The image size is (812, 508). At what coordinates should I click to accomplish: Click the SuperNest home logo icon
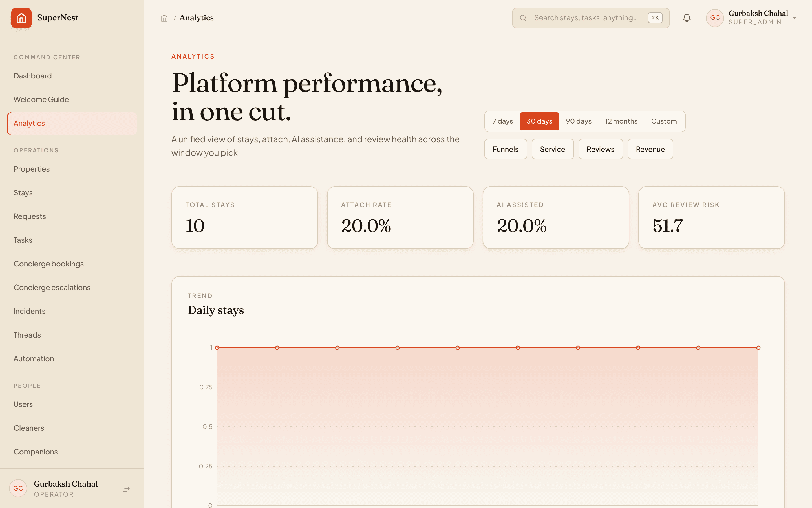pos(21,18)
